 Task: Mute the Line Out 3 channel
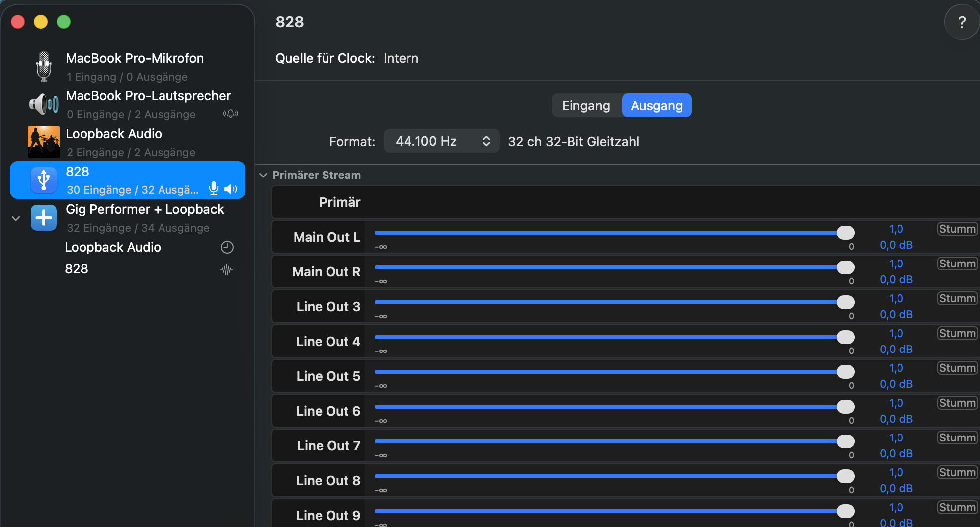point(957,298)
